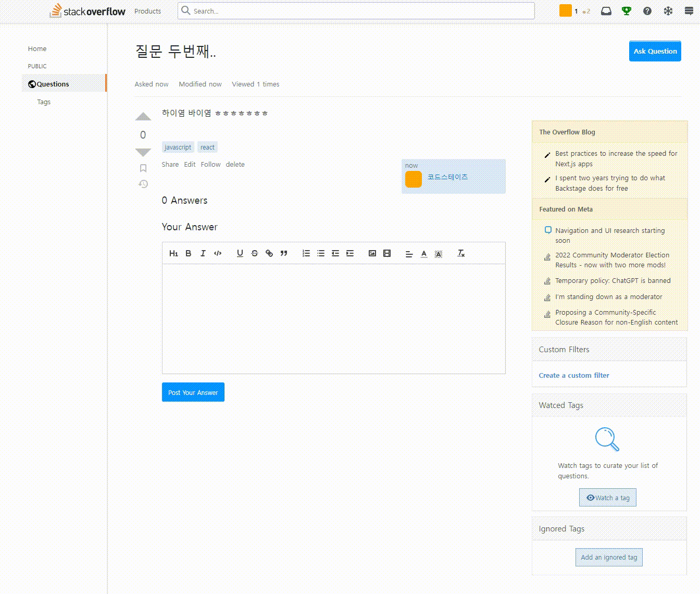Start a numbered list in the editor
Viewport: 700px width, 594px height.
306,253
